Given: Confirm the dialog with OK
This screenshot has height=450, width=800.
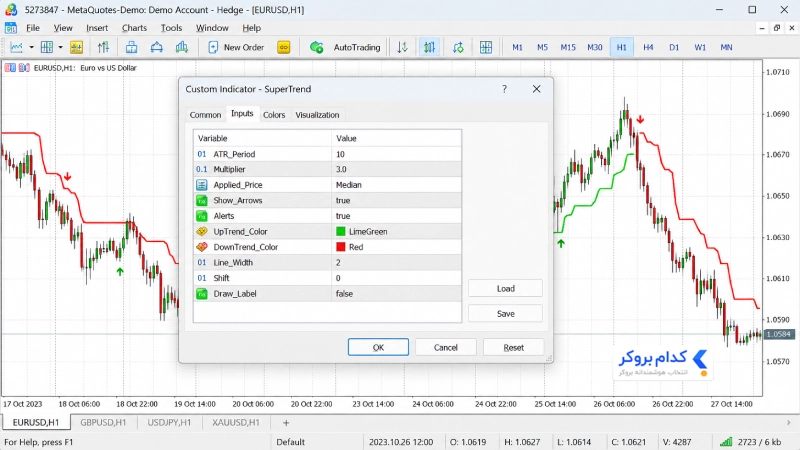Looking at the screenshot, I should click(378, 347).
